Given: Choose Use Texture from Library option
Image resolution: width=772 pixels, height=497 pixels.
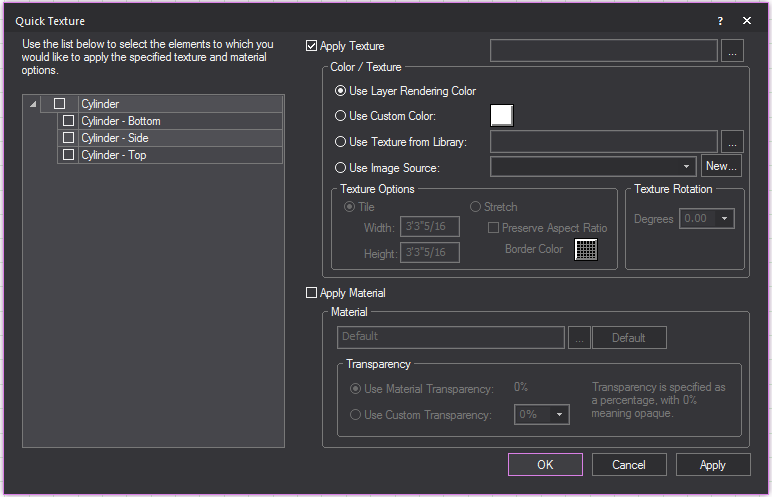Looking at the screenshot, I should [x=341, y=142].
